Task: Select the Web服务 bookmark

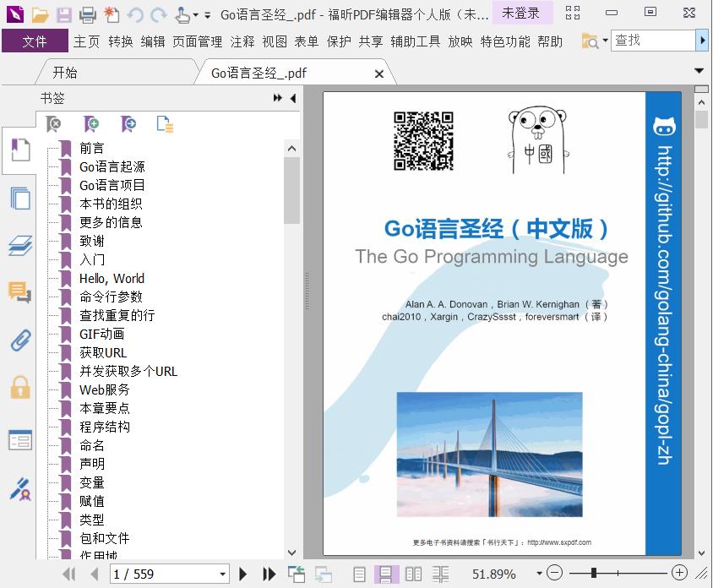Action: 105,389
